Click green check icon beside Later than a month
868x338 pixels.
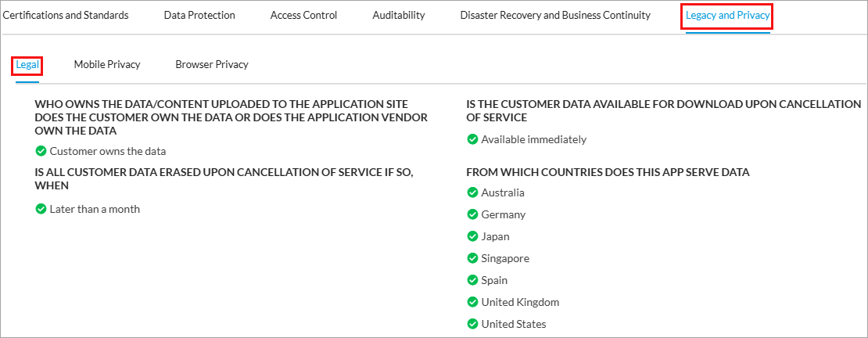[41, 209]
